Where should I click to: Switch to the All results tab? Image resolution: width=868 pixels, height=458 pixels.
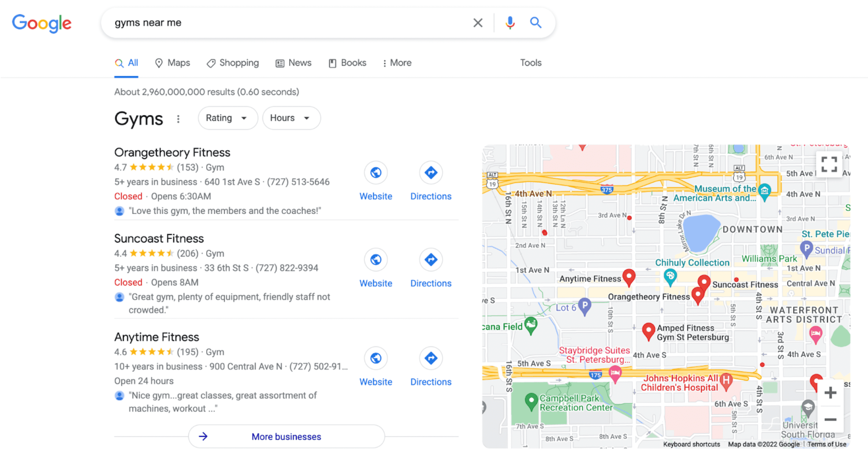coord(126,63)
